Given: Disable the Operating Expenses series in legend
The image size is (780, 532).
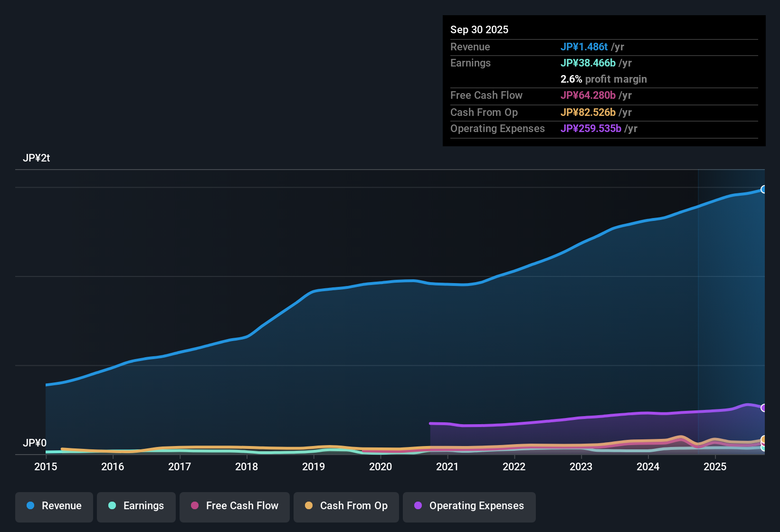Looking at the screenshot, I should coord(469,506).
